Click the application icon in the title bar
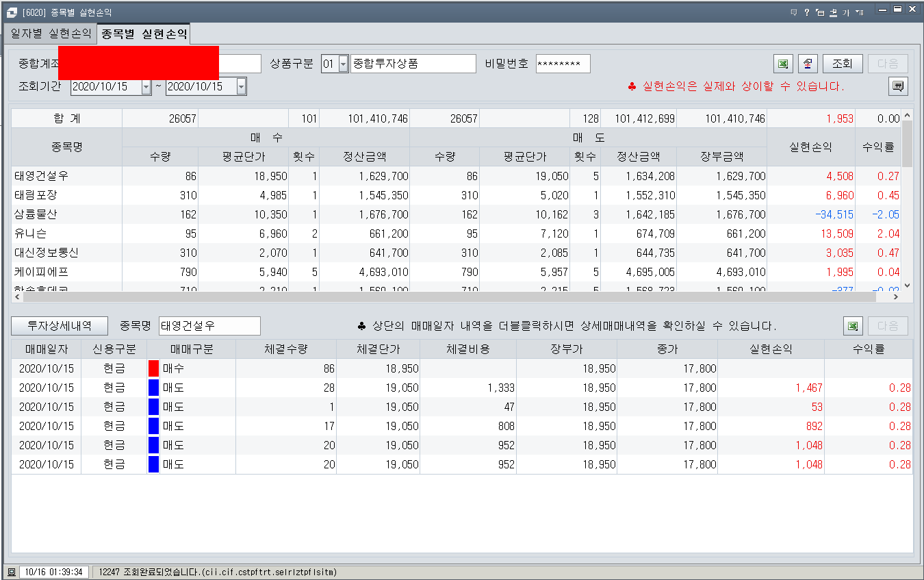Viewport: 924px width, 580px height. click(11, 12)
